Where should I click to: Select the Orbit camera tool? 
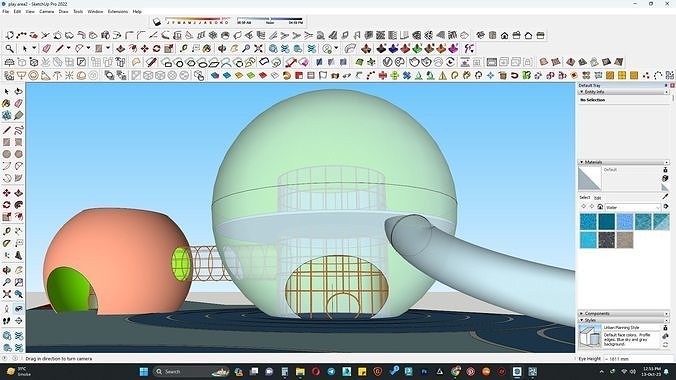click(6, 270)
